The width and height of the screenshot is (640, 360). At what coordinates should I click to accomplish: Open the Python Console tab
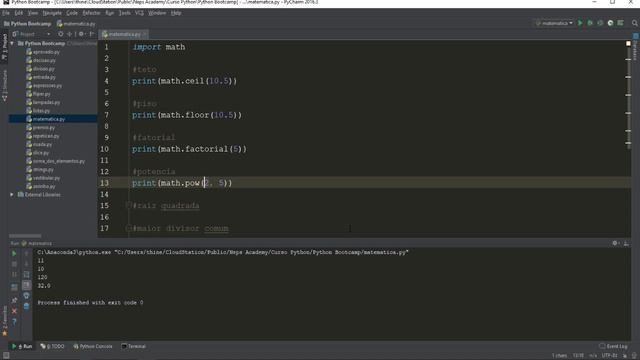point(93,346)
